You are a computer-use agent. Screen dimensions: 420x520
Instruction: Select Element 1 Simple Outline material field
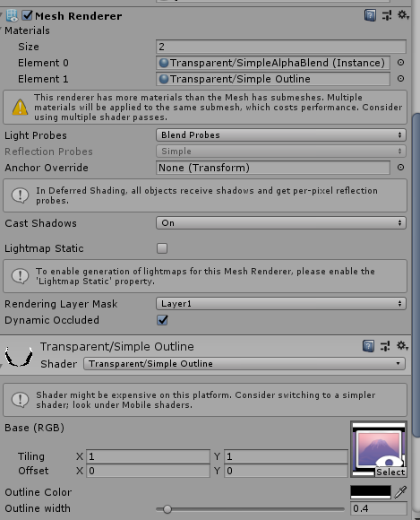click(273, 79)
